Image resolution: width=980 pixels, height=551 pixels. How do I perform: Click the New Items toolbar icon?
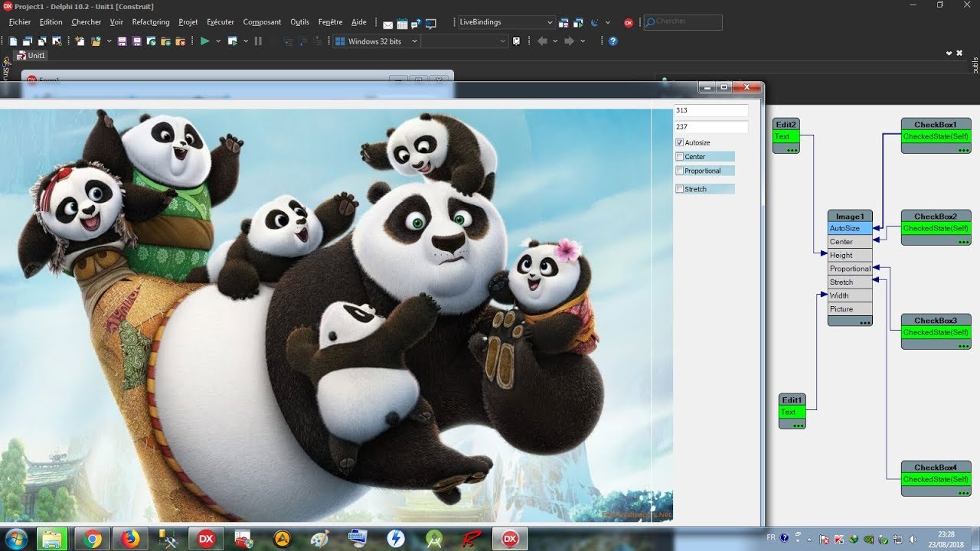click(80, 41)
